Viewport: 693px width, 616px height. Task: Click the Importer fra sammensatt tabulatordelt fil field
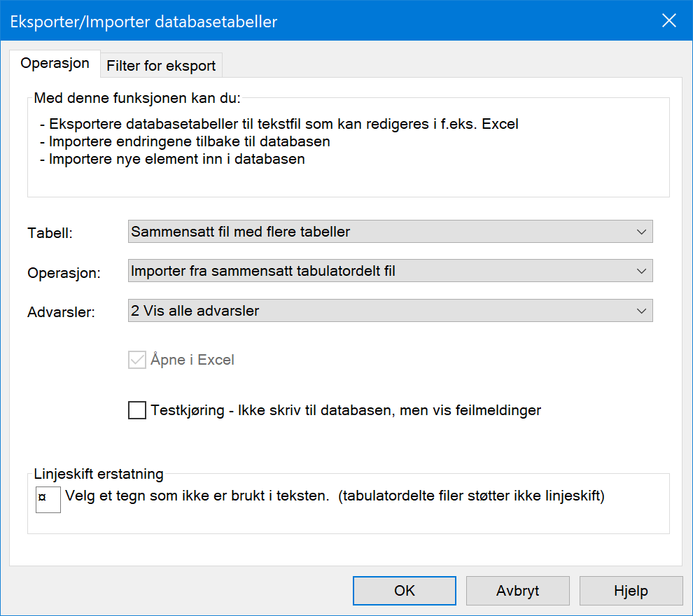pyautogui.click(x=391, y=271)
